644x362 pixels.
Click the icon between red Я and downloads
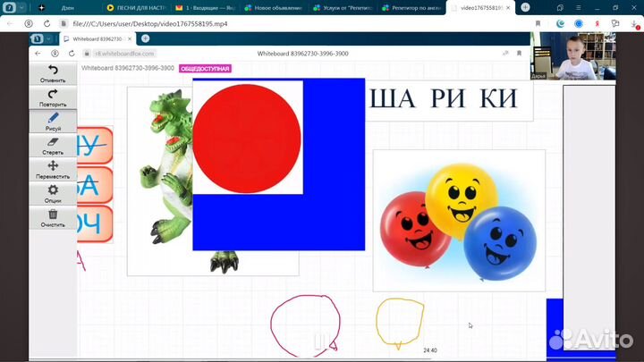(615, 24)
